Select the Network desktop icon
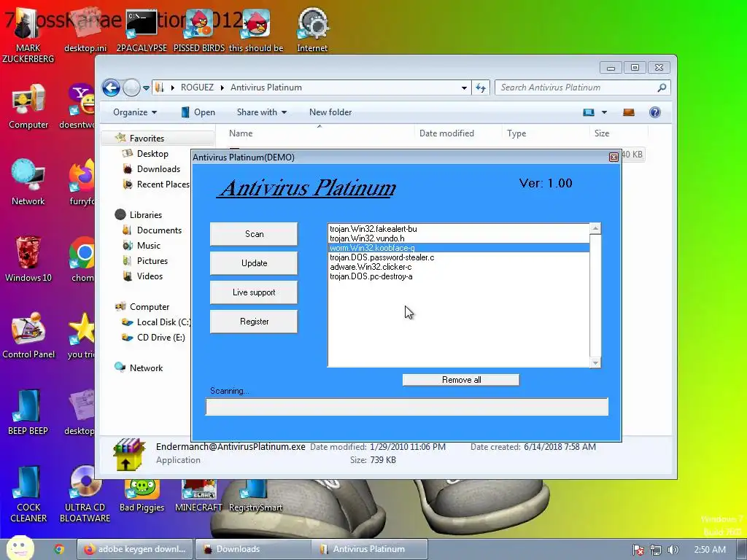Image resolution: width=747 pixels, height=560 pixels. click(x=28, y=183)
